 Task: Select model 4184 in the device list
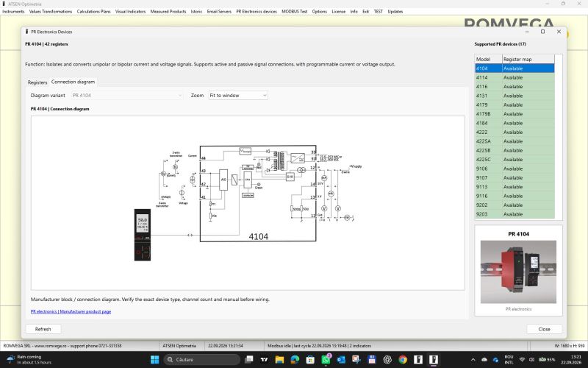point(514,123)
